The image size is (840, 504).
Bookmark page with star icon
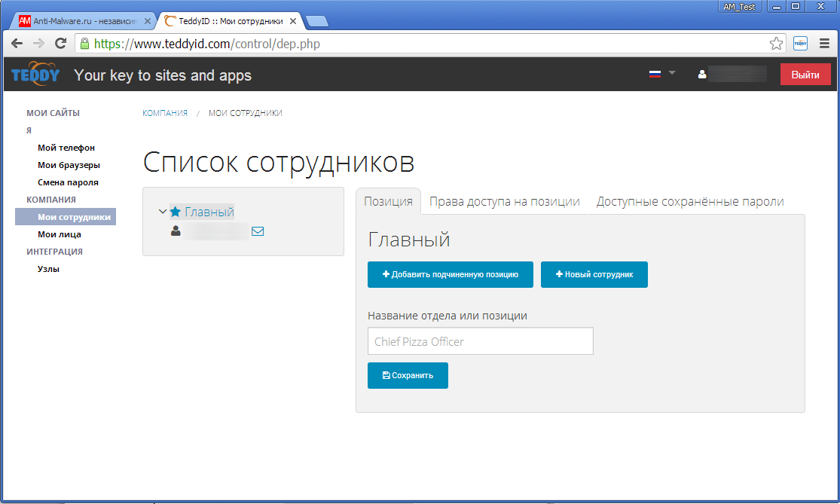pos(776,44)
